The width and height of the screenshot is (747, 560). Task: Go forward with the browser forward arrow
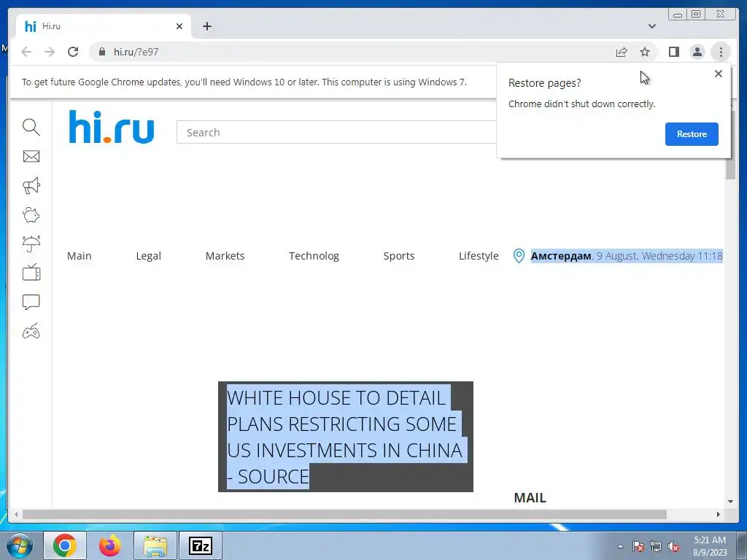[x=50, y=52]
